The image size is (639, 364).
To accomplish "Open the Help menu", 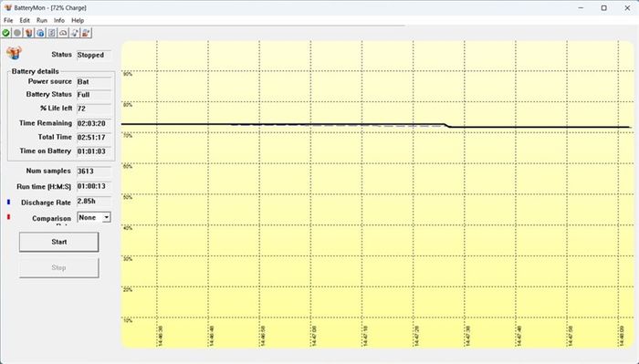I will click(78, 20).
